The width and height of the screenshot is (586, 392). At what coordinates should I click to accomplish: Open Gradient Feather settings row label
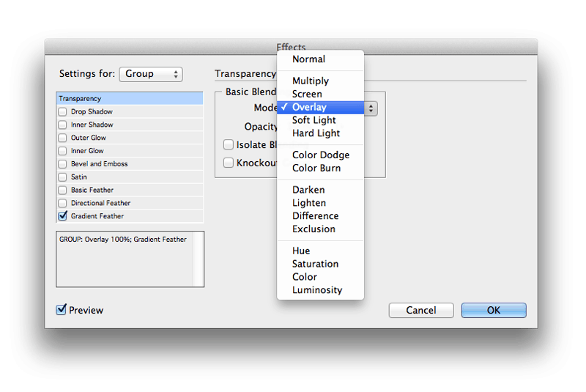point(97,216)
